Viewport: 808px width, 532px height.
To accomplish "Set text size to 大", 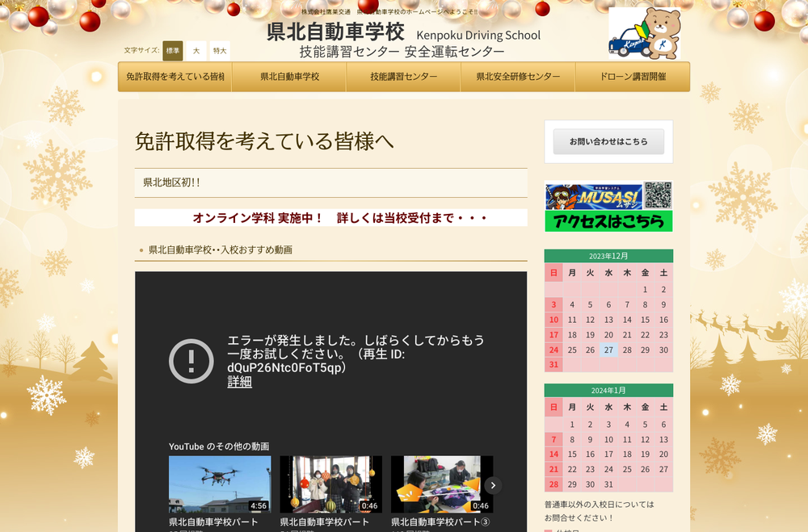I will (196, 51).
